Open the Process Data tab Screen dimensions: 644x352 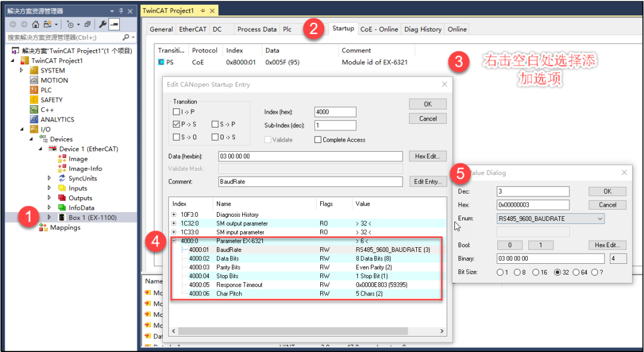point(257,29)
